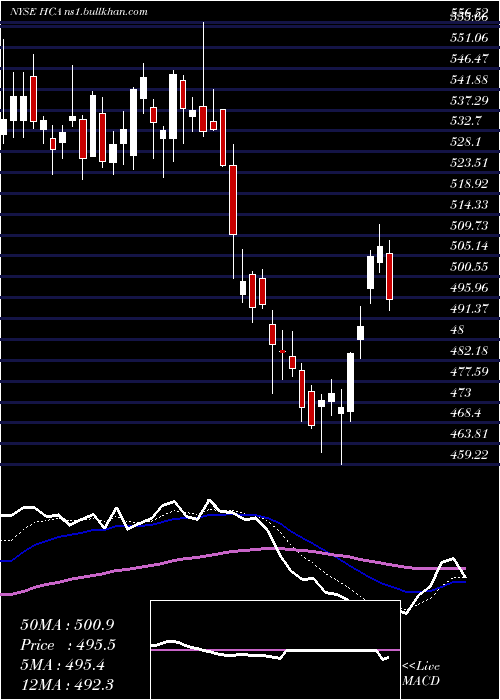The width and height of the screenshot is (500, 700).
Task: Select the 514.33 price level
Action: click(x=469, y=204)
